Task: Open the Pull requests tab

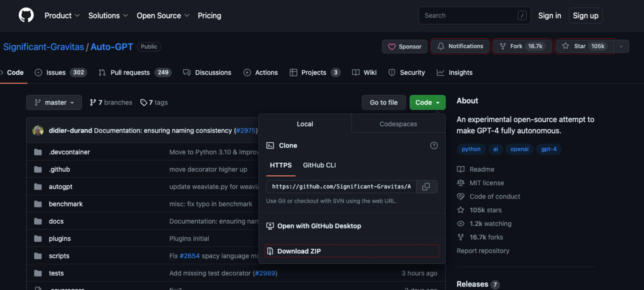Action: (135, 72)
